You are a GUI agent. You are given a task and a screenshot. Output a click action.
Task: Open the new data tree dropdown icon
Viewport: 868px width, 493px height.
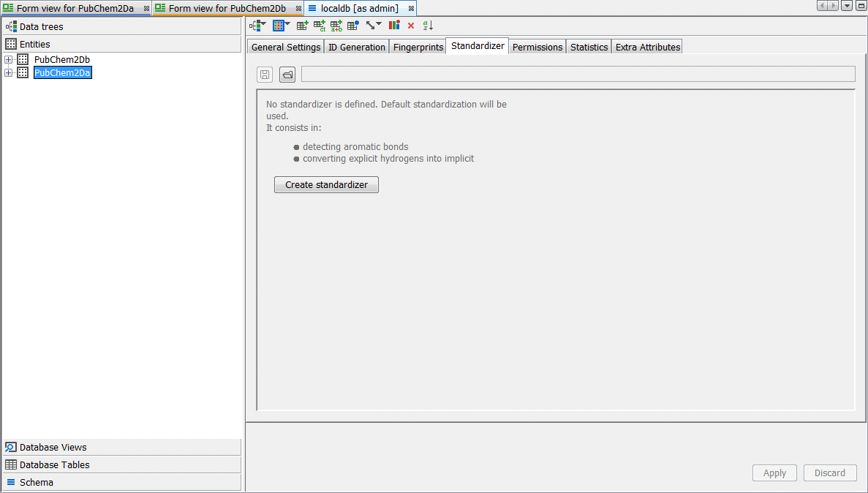257,26
